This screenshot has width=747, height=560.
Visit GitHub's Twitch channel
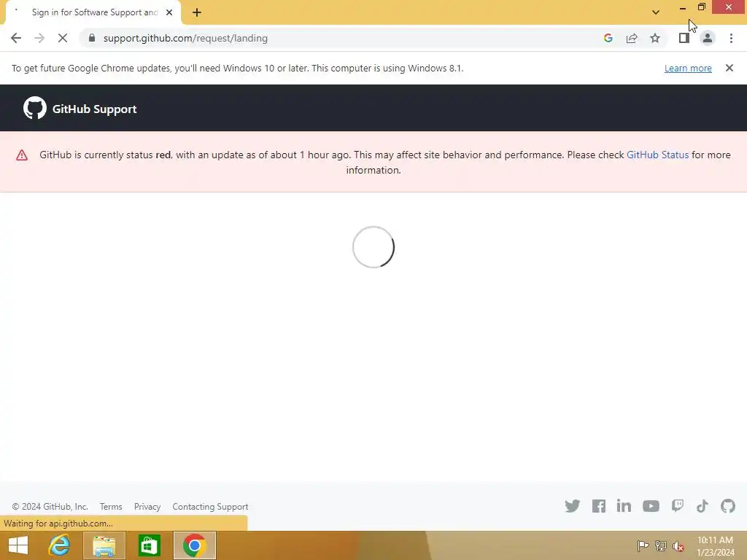point(678,506)
